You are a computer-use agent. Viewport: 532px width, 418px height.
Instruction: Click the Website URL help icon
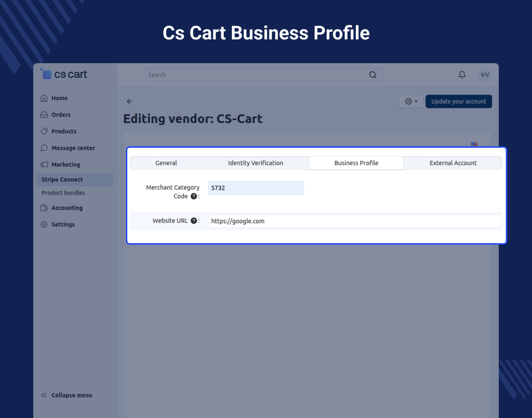(194, 220)
